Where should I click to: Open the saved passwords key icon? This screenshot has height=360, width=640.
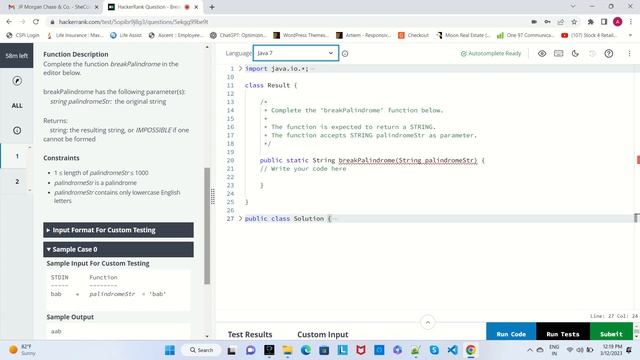[547, 22]
